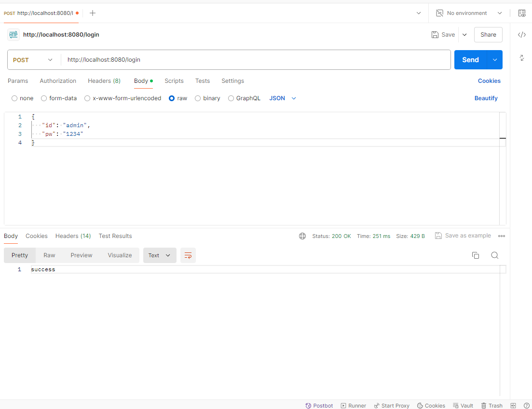Screen dimensions: 532x409
Task: Open the Vault icon in status bar
Action: click(x=463, y=406)
